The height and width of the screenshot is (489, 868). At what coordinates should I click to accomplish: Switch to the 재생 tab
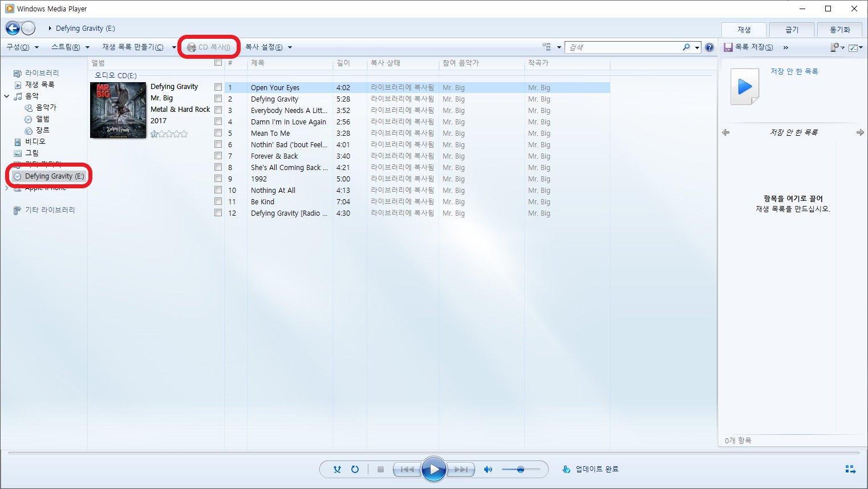(x=744, y=30)
